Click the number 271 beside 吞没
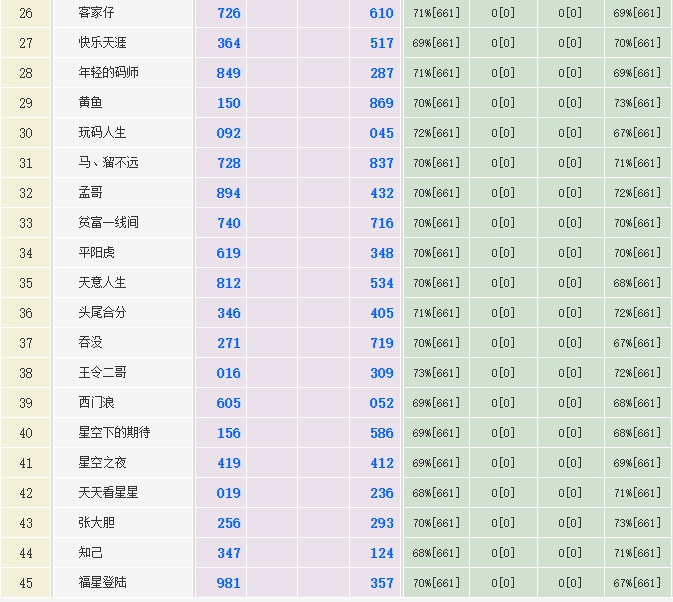673x602 pixels. (228, 343)
